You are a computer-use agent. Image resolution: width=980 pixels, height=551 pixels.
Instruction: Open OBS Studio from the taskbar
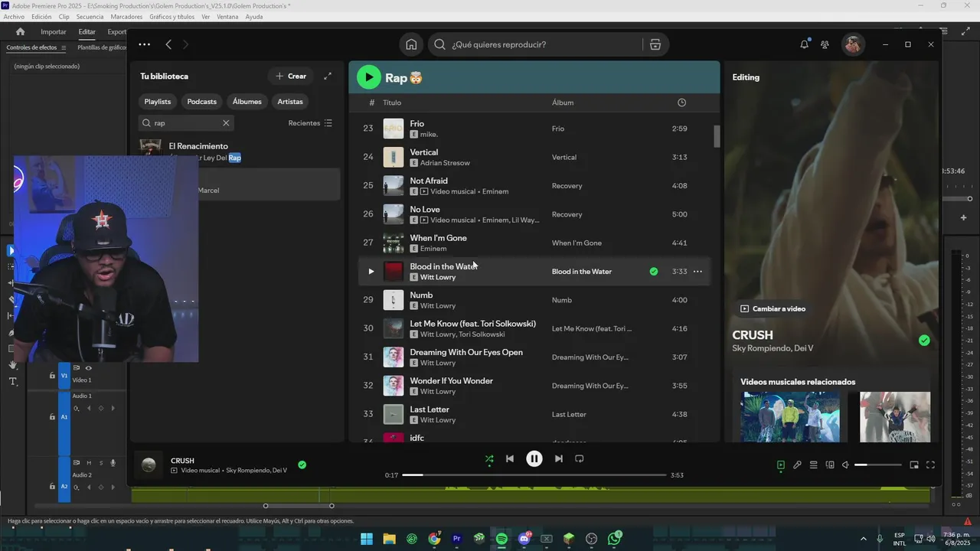pos(591,539)
